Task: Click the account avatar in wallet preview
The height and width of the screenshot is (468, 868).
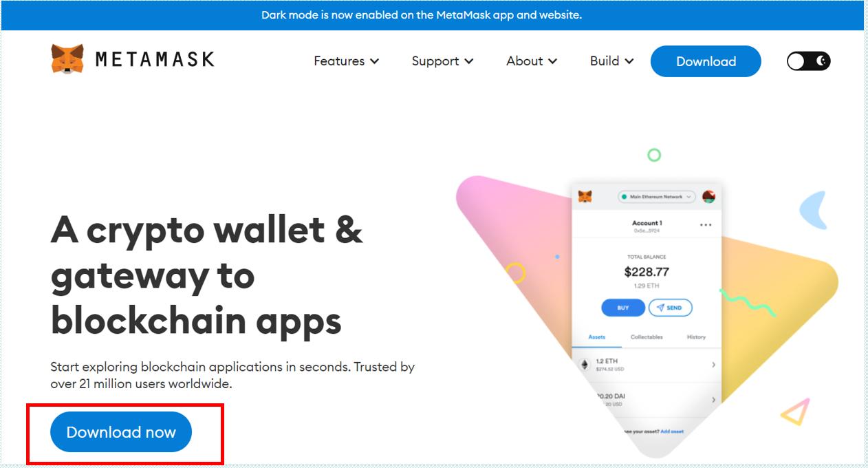Action: 708,197
